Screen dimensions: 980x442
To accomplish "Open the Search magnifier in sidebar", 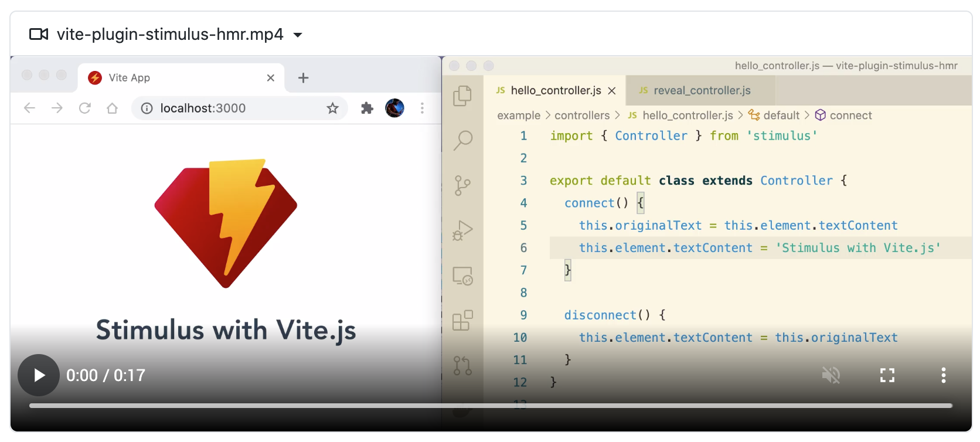I will pos(462,141).
